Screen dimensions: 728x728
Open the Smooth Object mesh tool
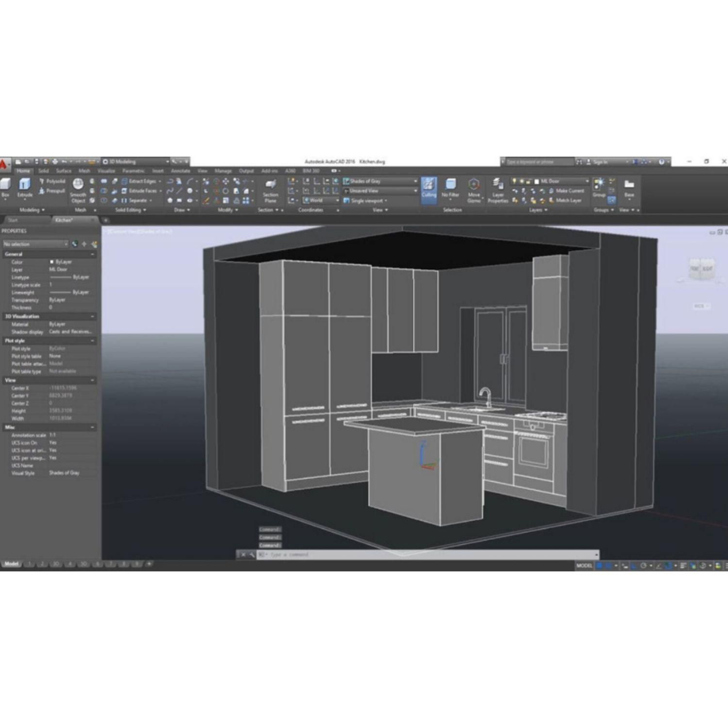(x=78, y=190)
